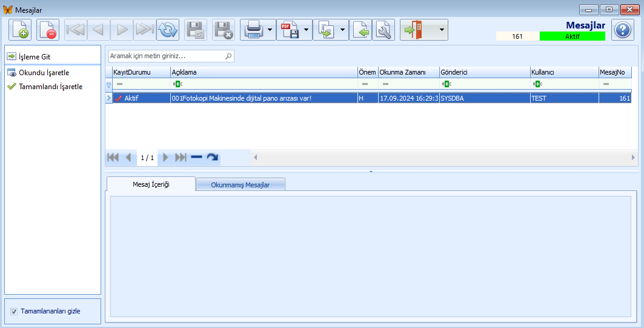Open Açıklama filter condition ABC icon

coord(178,84)
